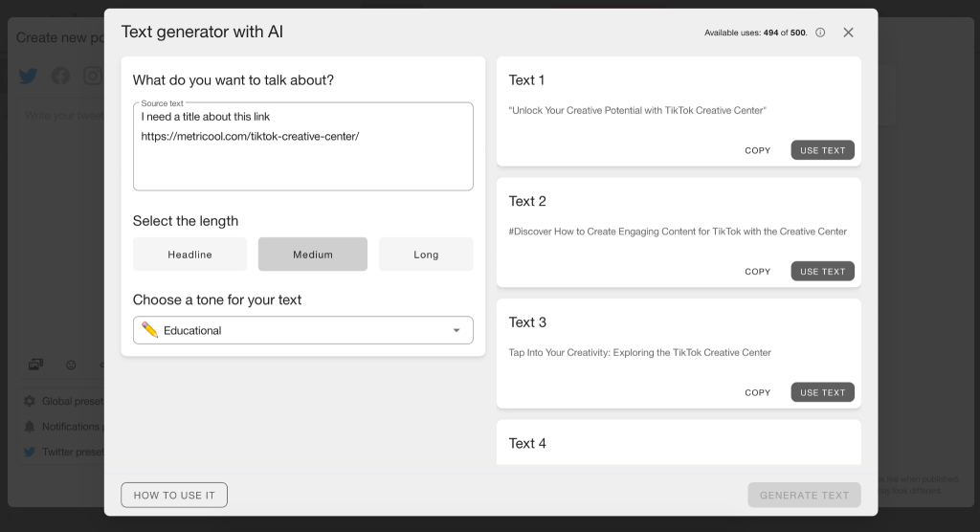Focus the Source text field
Image resolution: width=980 pixels, height=532 pixels.
tap(303, 147)
